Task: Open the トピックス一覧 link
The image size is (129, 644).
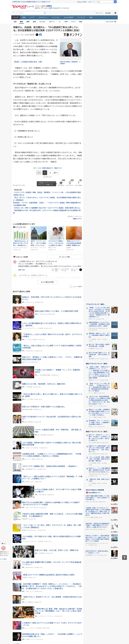Action: [x=111, y=22]
